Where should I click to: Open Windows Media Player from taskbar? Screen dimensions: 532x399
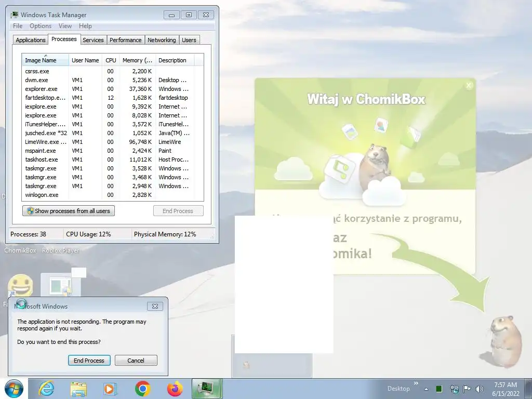point(110,389)
